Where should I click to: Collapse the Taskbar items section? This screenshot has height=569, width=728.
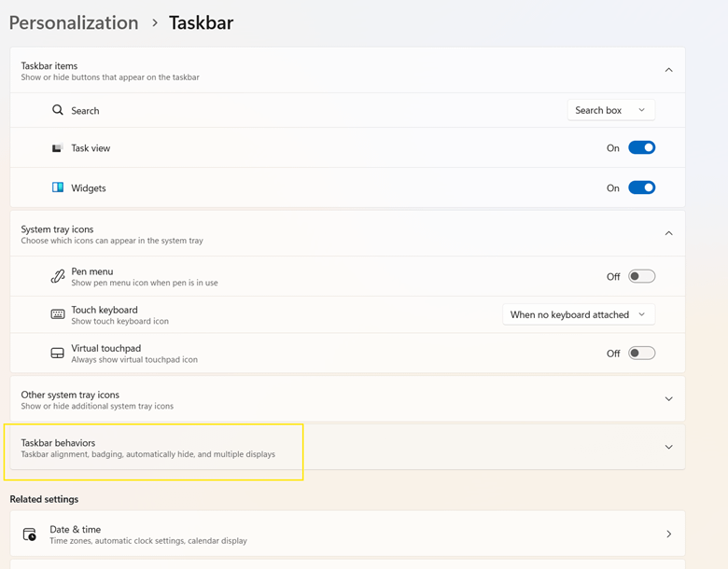pyautogui.click(x=668, y=70)
